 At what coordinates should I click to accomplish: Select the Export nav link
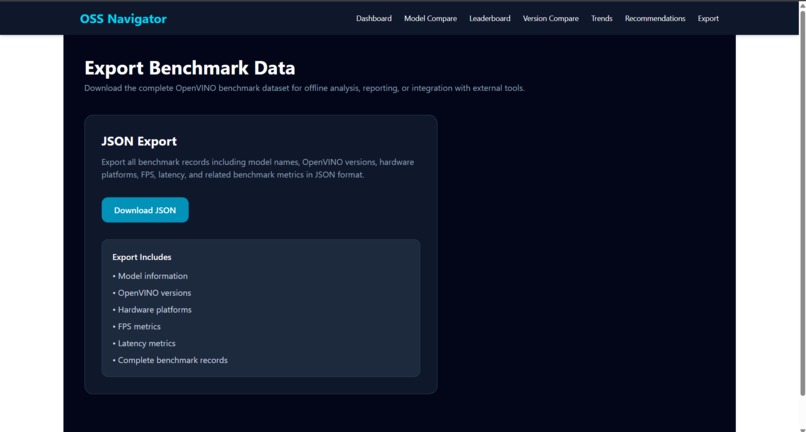(708, 19)
